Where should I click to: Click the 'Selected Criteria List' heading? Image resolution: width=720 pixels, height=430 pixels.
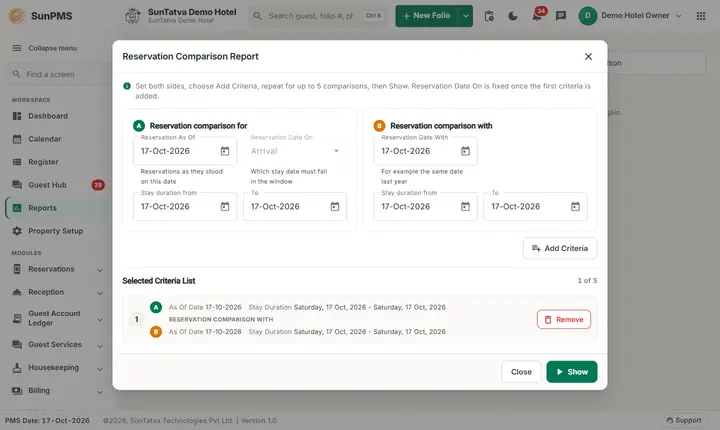159,281
